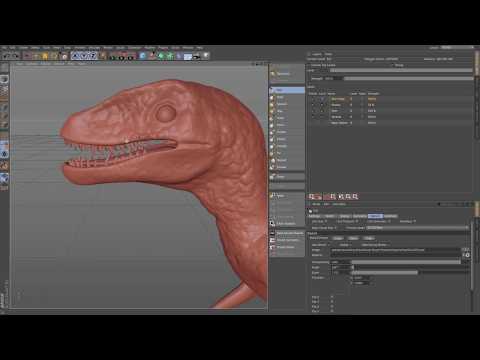The image size is (480, 360).
Task: Click the viewport navigation icons at top right
Action: pos(259,63)
